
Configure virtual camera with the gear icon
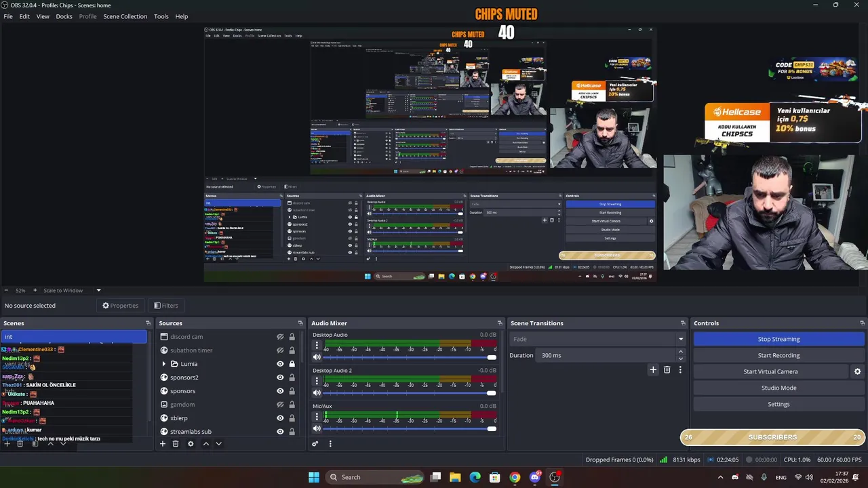pyautogui.click(x=857, y=371)
